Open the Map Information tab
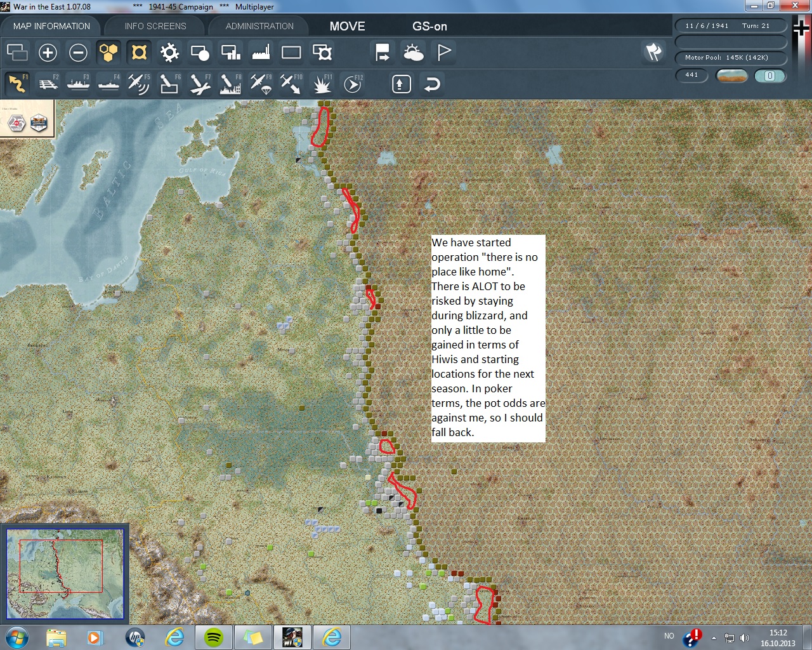This screenshot has height=650, width=812. [x=52, y=26]
